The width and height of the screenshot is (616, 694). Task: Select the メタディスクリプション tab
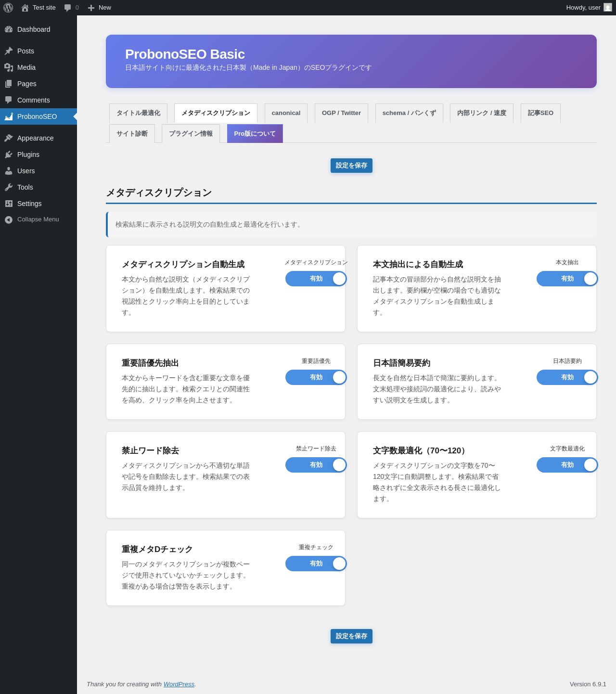[x=216, y=113]
